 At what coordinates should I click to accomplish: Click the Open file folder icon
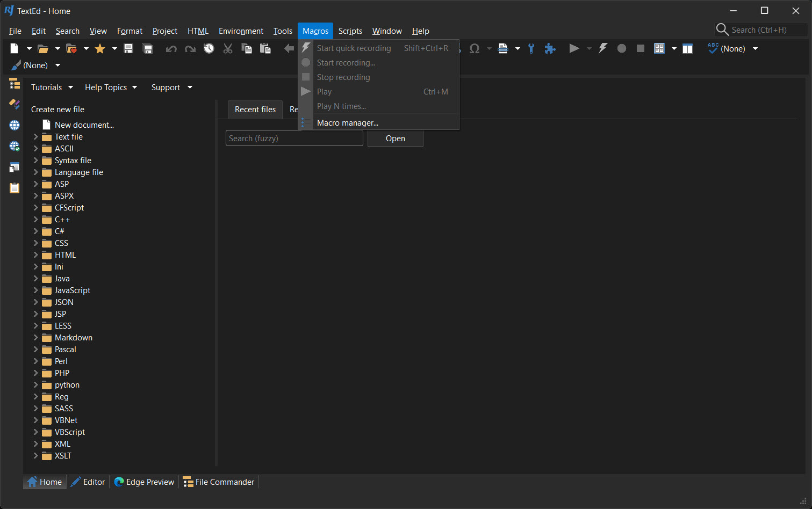pyautogui.click(x=43, y=48)
